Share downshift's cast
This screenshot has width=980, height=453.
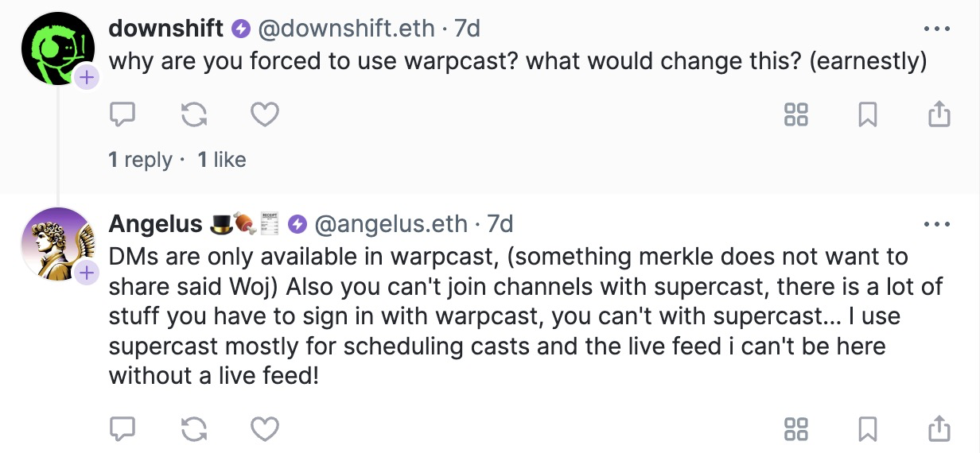939,116
